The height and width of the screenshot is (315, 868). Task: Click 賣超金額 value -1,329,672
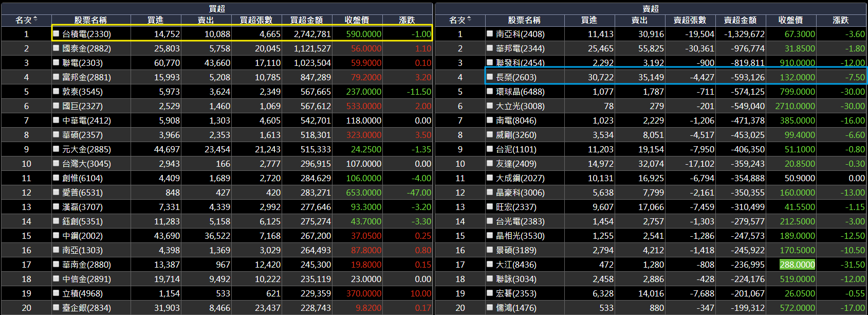[744, 34]
